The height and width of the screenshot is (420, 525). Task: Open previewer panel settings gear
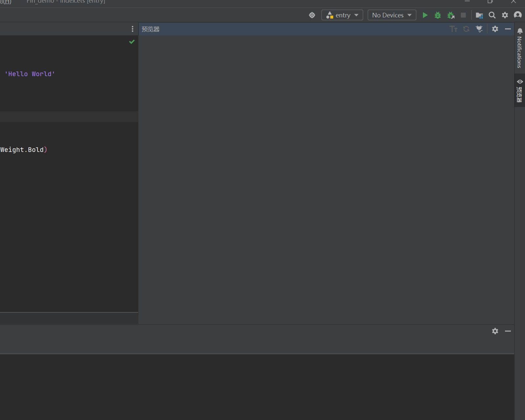tap(495, 29)
